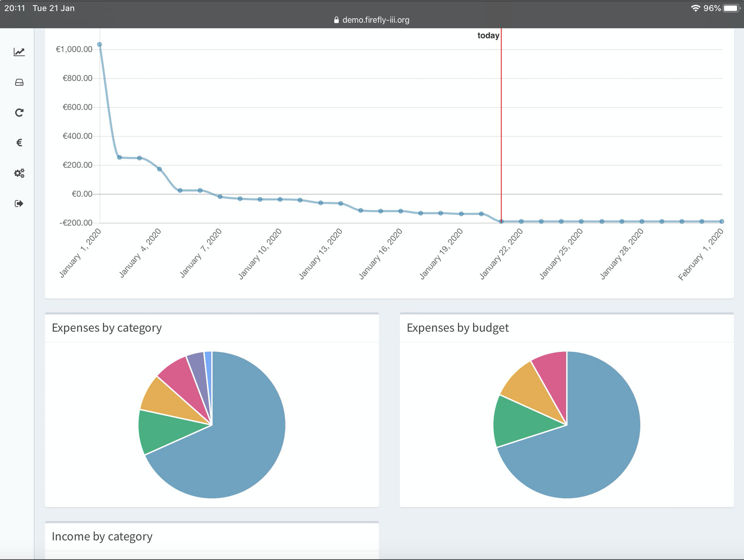Click the -€200.00 axis label
This screenshot has height=560, width=744.
coord(76,223)
